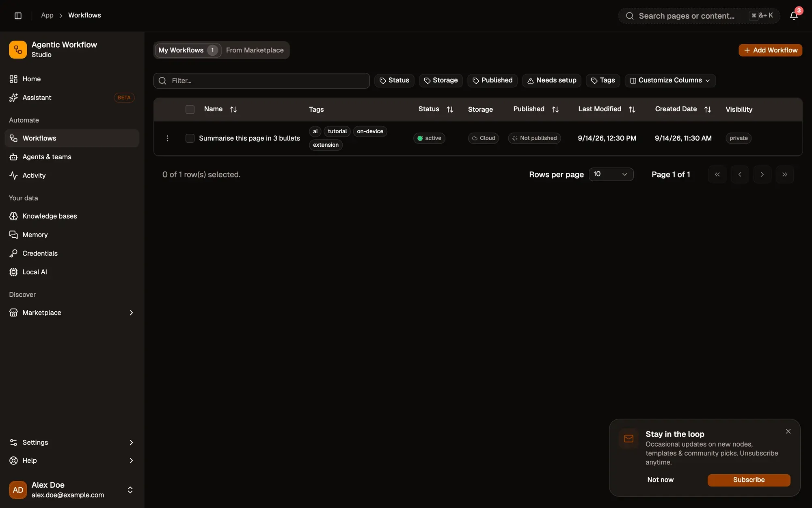Expand the Settings sidebar item

(x=72, y=442)
